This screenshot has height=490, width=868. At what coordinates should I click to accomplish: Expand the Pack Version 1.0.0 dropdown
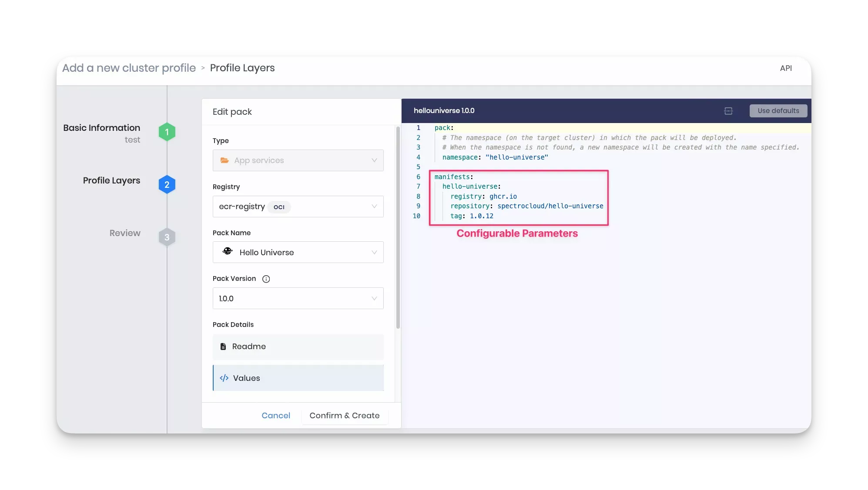[x=298, y=298]
